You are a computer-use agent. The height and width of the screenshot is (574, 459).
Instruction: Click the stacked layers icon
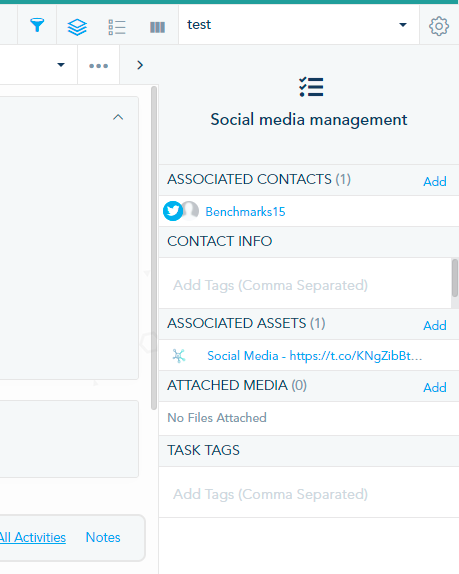77,27
